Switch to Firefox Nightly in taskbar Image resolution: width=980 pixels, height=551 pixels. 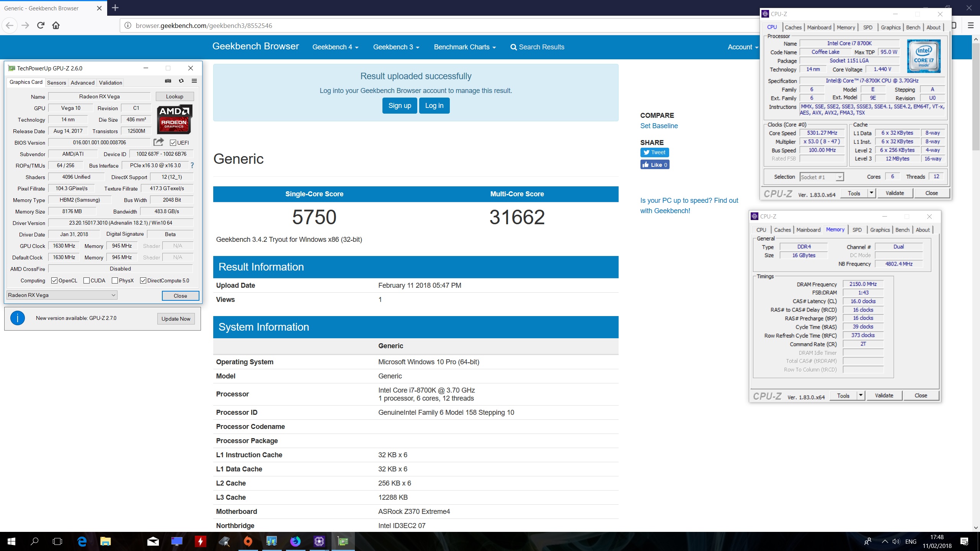(295, 541)
